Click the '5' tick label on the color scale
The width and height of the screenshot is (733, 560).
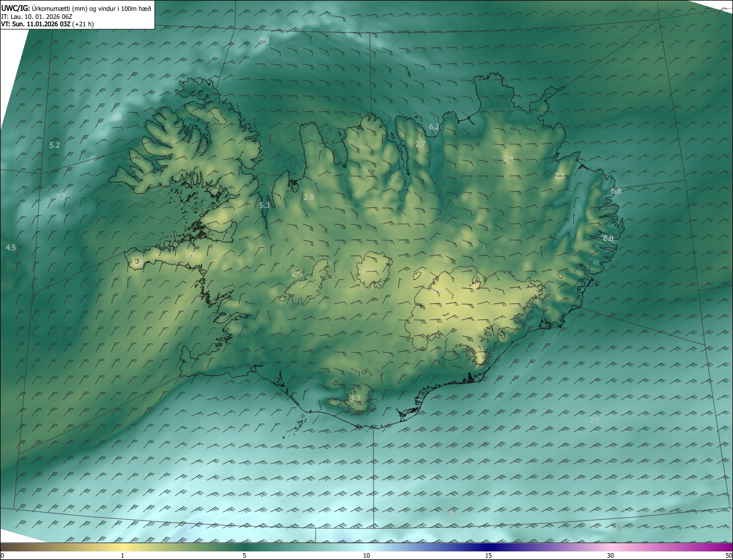[x=245, y=556]
